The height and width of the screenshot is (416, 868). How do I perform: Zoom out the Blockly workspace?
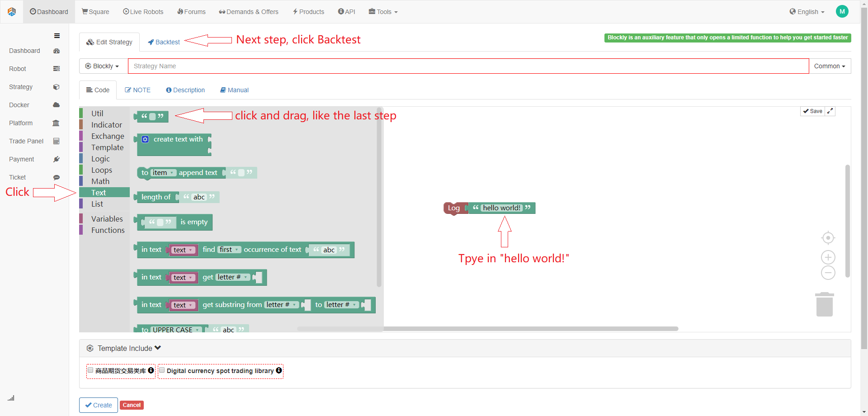[x=828, y=273]
